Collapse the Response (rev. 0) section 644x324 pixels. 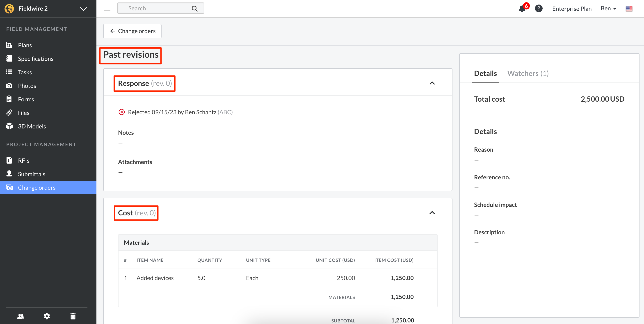(x=432, y=83)
